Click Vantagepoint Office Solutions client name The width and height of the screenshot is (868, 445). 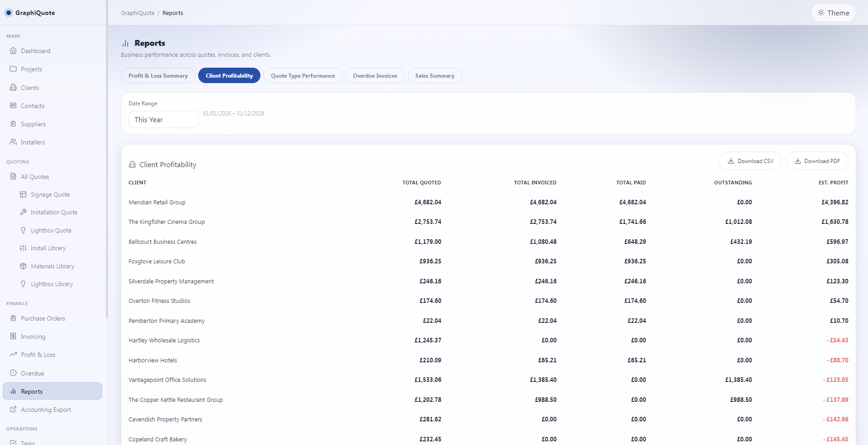click(167, 380)
